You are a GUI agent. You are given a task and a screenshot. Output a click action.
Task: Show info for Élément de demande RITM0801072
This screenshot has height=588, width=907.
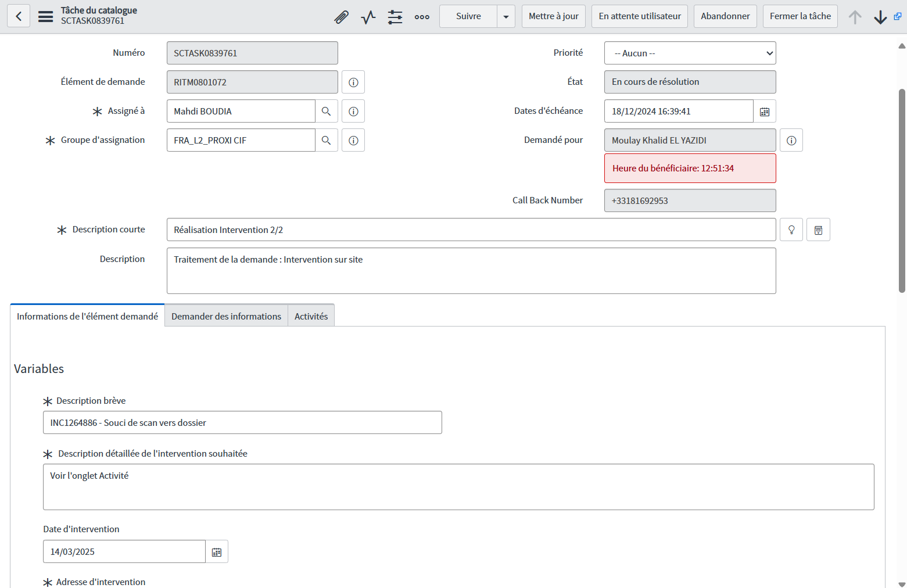(x=353, y=82)
